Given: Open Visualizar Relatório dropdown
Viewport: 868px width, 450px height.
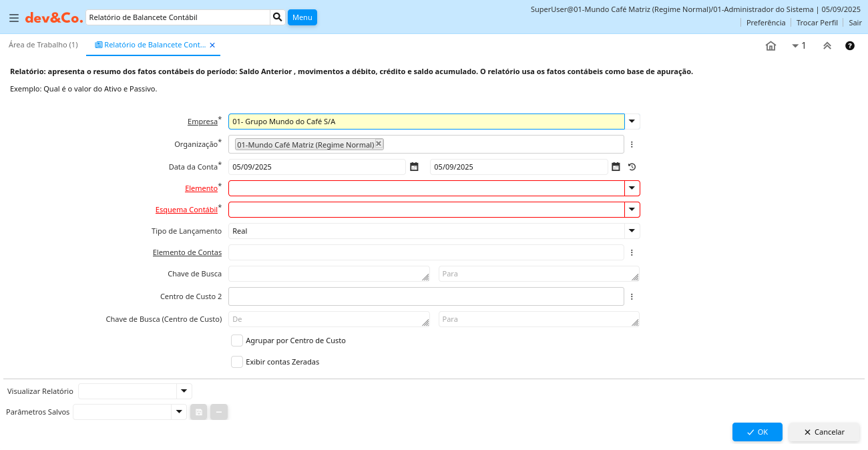Looking at the screenshot, I should (x=184, y=391).
